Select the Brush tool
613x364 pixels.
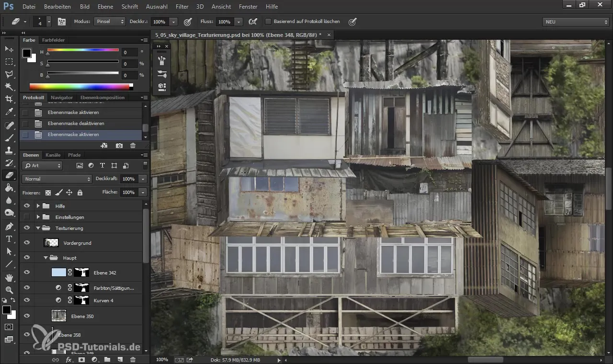[9, 137]
